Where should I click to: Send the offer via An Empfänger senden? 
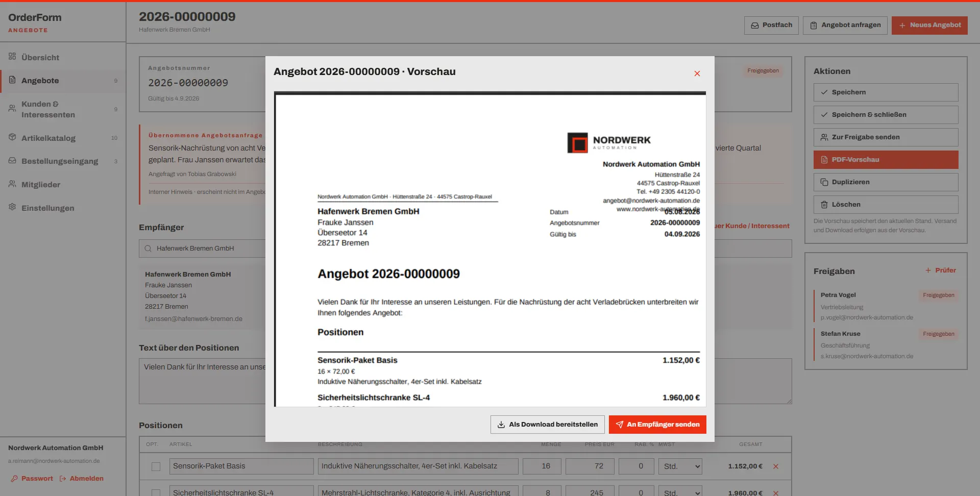tap(657, 425)
